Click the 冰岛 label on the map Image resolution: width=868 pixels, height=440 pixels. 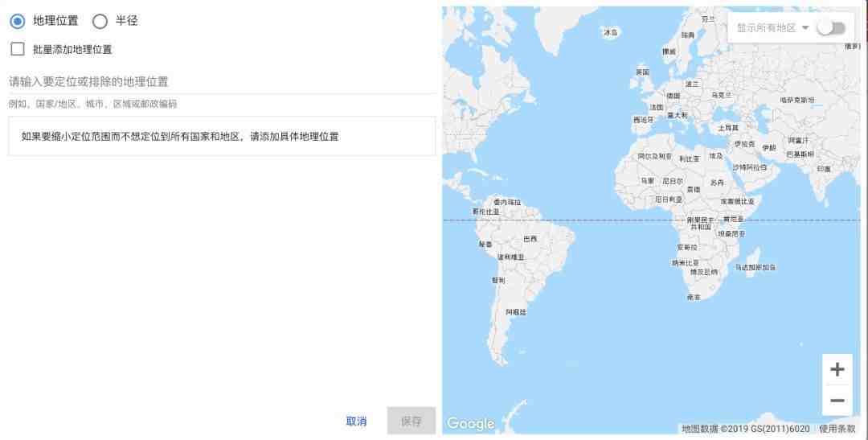(611, 33)
